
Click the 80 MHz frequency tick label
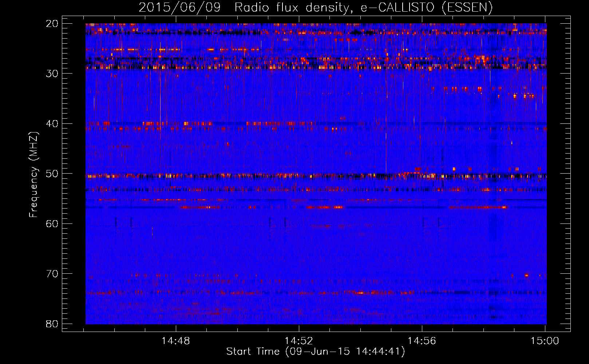pyautogui.click(x=52, y=324)
